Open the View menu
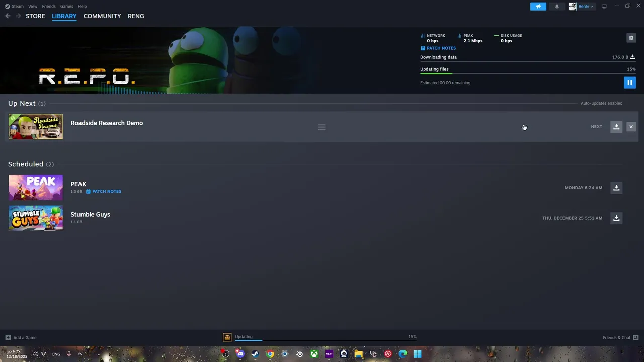 [x=33, y=6]
